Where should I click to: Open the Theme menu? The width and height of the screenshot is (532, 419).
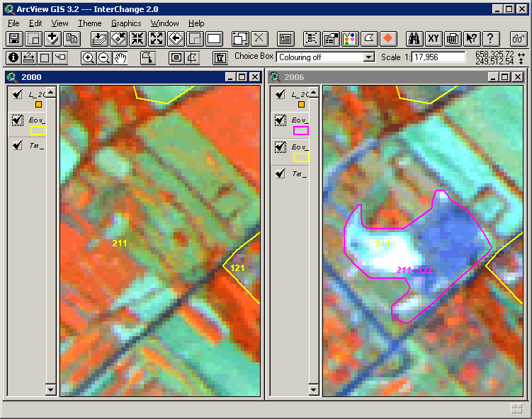coord(89,23)
